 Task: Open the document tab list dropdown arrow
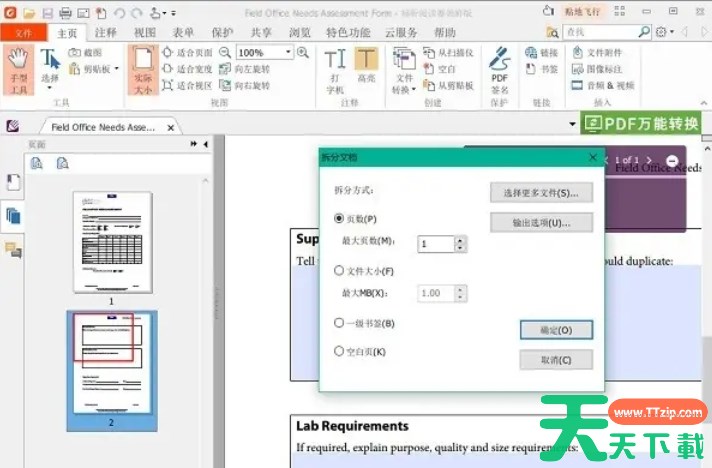(x=572, y=124)
